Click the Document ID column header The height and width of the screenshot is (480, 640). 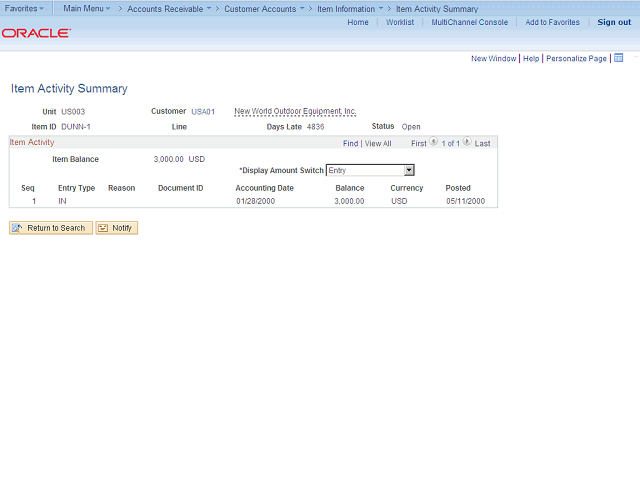(x=180, y=188)
